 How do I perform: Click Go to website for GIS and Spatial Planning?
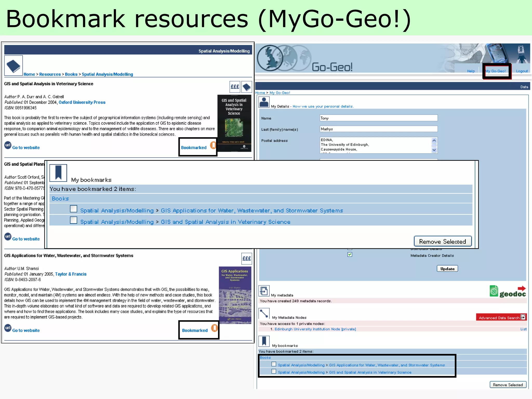click(x=26, y=239)
